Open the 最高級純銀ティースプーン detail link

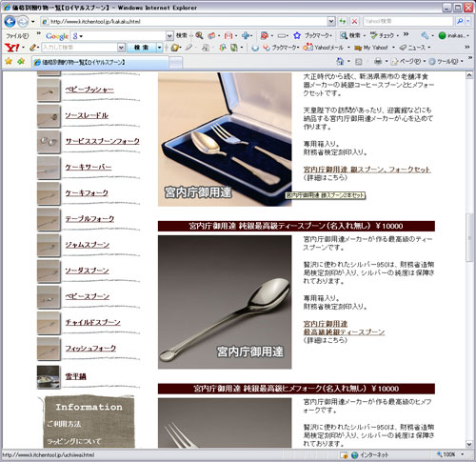coord(344,332)
